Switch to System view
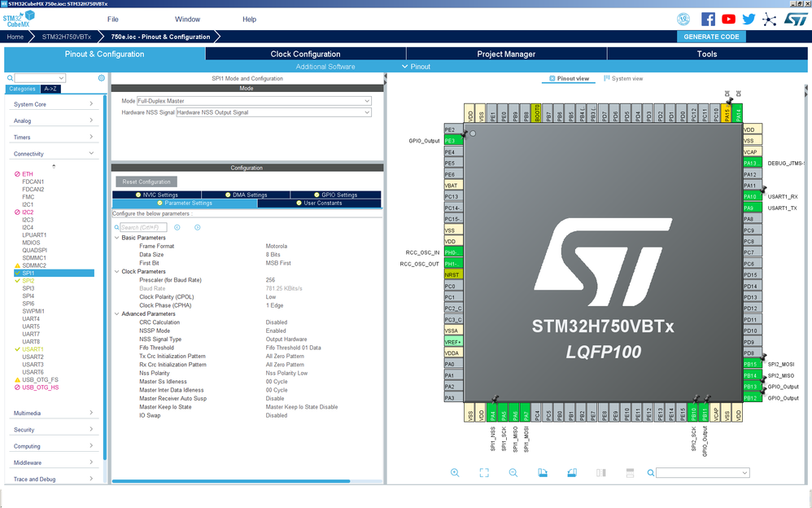 623,78
